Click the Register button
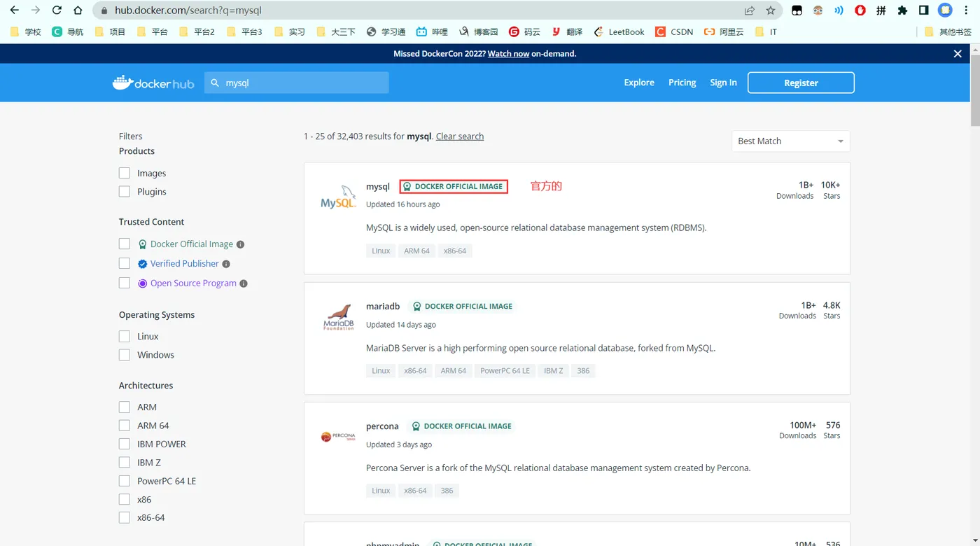The image size is (980, 546). (x=801, y=83)
